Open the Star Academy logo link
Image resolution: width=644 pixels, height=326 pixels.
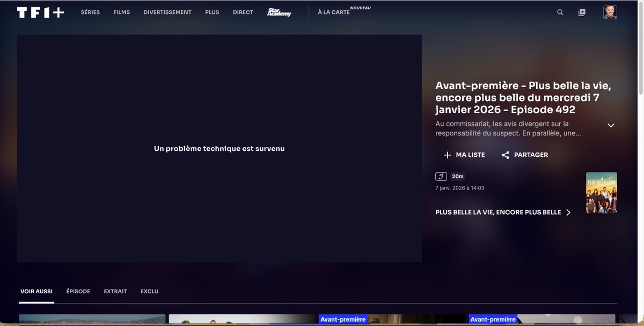point(279,12)
